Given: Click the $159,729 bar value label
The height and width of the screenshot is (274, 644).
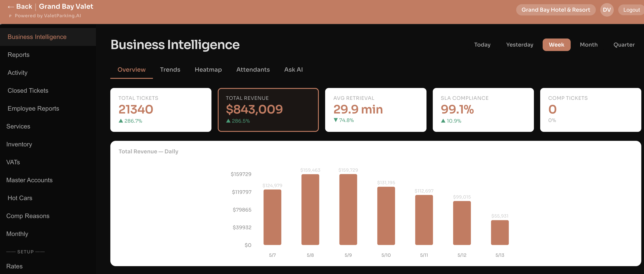Looking at the screenshot, I should pyautogui.click(x=348, y=170).
